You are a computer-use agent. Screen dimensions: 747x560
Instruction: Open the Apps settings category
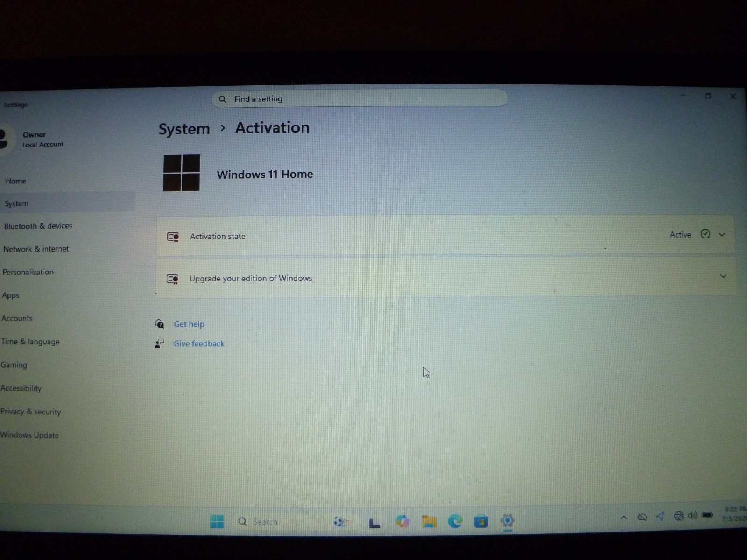10,295
